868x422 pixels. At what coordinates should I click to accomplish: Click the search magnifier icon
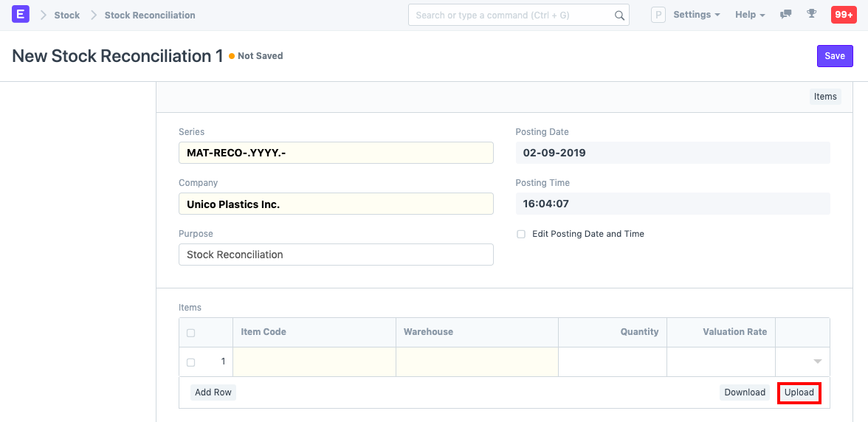619,15
